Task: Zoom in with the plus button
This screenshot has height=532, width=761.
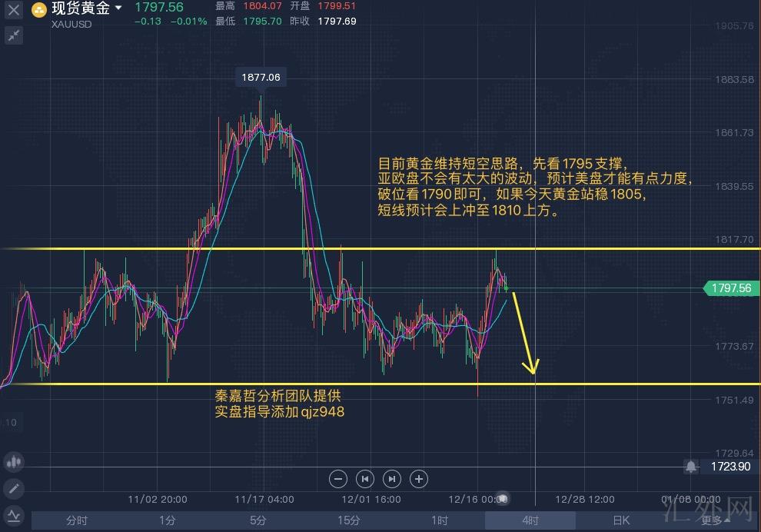Action: coord(419,479)
